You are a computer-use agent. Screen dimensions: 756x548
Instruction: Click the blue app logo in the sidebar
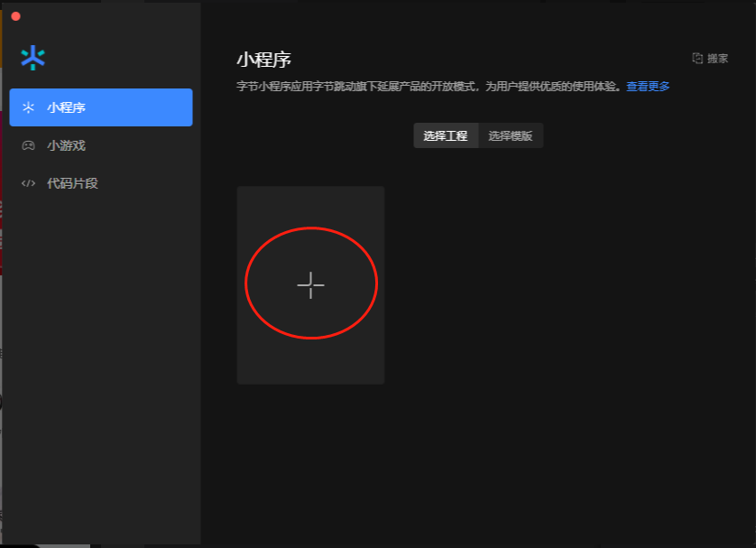pyautogui.click(x=32, y=58)
